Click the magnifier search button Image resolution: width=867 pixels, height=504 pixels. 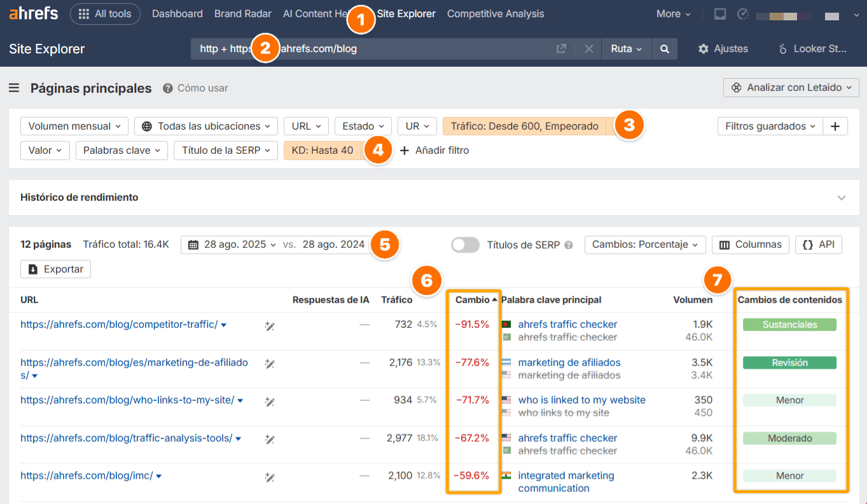coord(665,49)
